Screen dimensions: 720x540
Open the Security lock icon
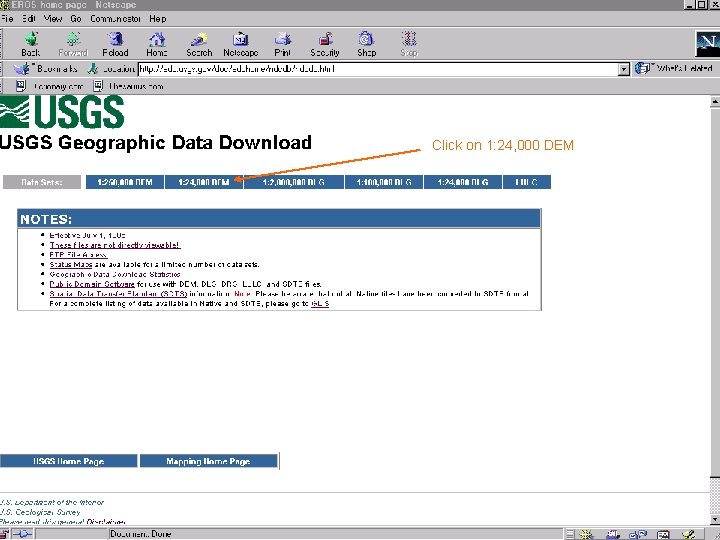click(325, 39)
